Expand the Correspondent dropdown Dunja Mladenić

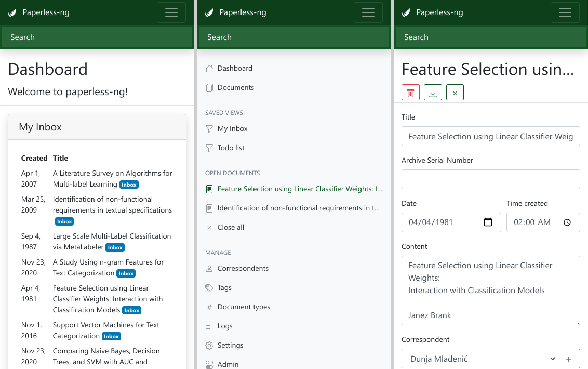[478, 359]
